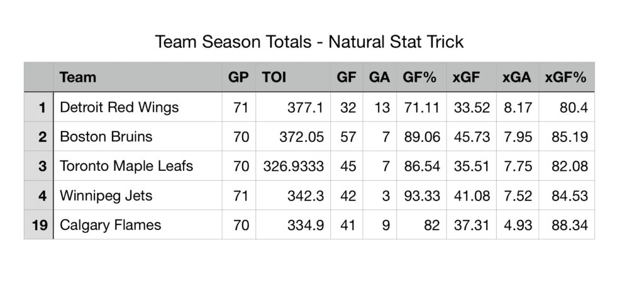Select the GF% column header
Image resolution: width=644 pixels, height=291 pixels.
click(x=420, y=77)
